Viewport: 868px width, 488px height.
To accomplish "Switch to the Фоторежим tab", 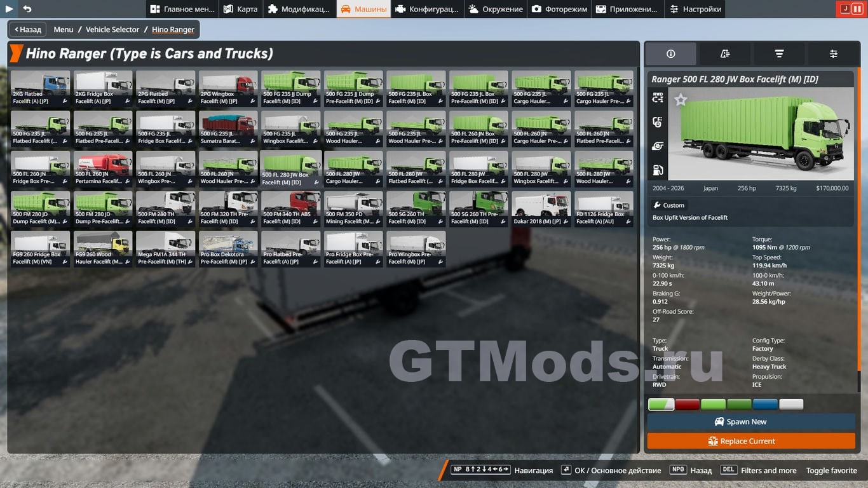I will click(x=559, y=9).
